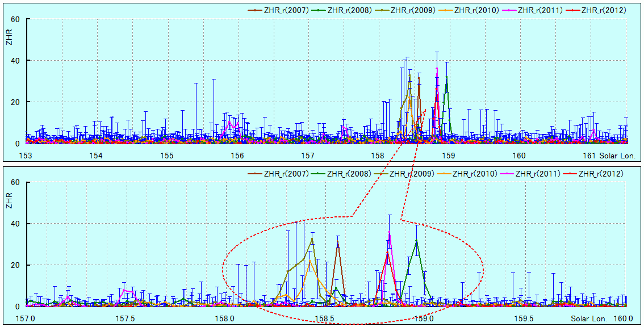Click x-axis label 157 in top chart
Viewport: 644px width, 327px height.
(308, 156)
